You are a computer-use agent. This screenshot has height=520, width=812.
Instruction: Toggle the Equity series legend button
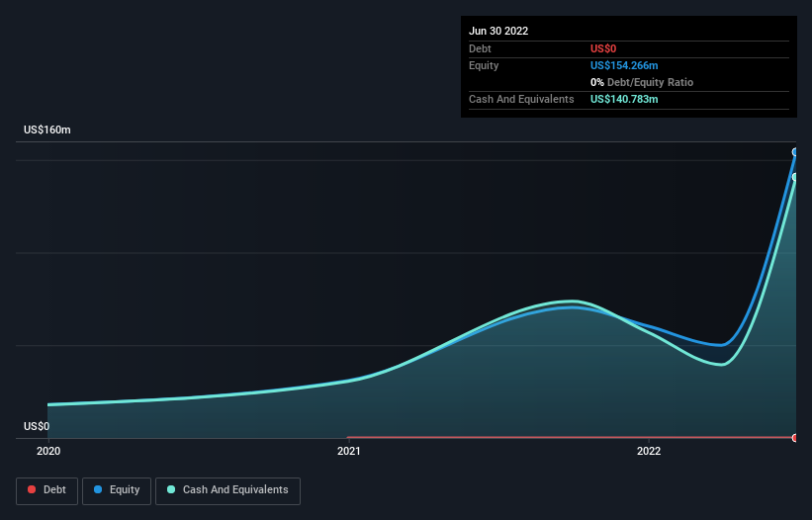click(118, 490)
